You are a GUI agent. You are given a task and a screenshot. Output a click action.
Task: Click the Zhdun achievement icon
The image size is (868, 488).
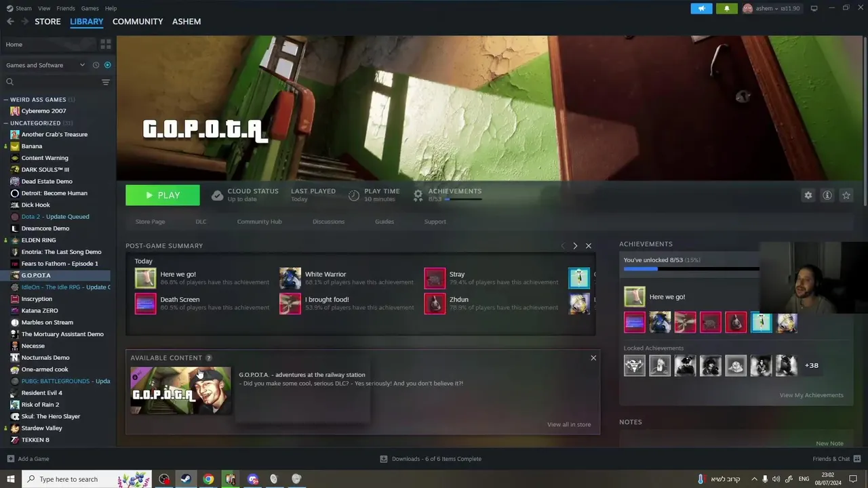435,303
